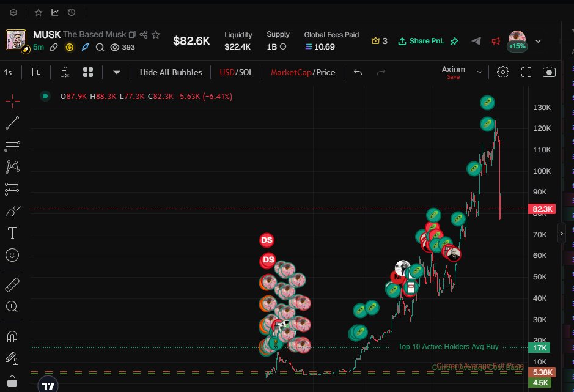This screenshot has width=574, height=392.
Task: Expand the Axiom layout chevron
Action: (x=479, y=72)
